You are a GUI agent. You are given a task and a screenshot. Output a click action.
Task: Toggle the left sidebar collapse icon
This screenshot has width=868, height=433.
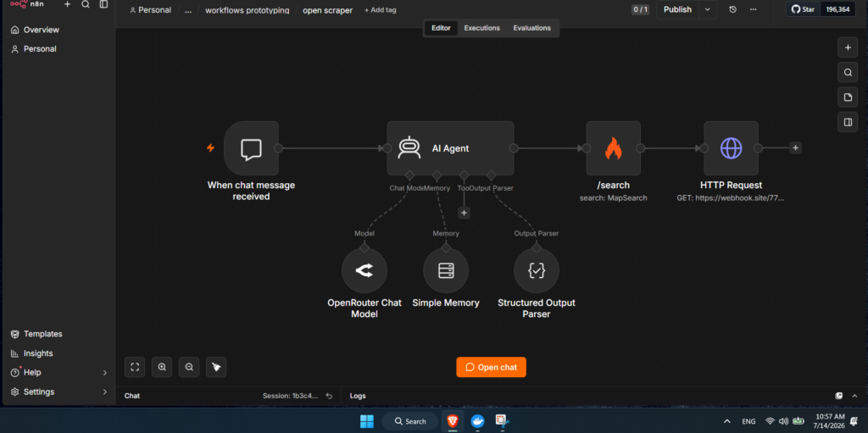click(103, 4)
